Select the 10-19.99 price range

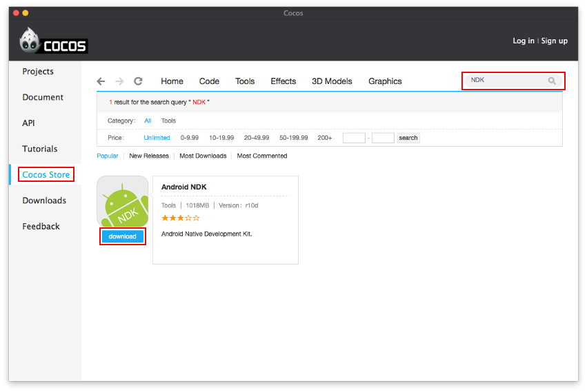pyautogui.click(x=221, y=138)
